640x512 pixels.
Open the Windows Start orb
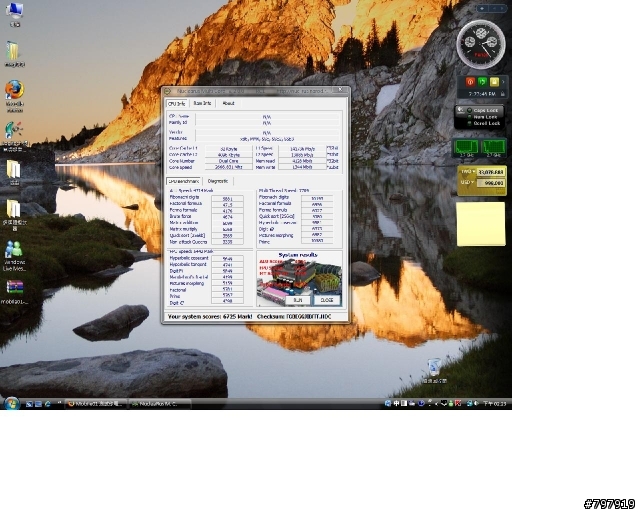coord(12,403)
